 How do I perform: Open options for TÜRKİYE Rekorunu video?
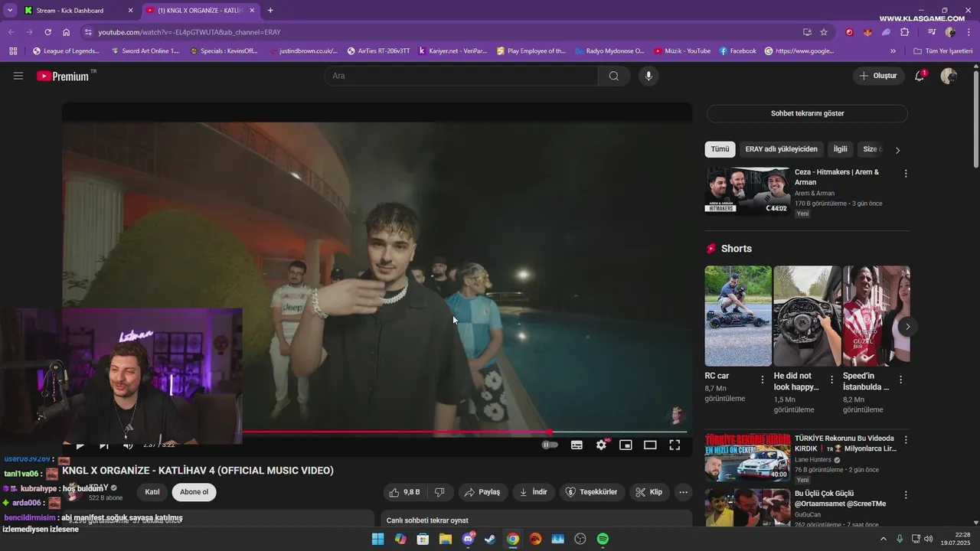(906, 440)
